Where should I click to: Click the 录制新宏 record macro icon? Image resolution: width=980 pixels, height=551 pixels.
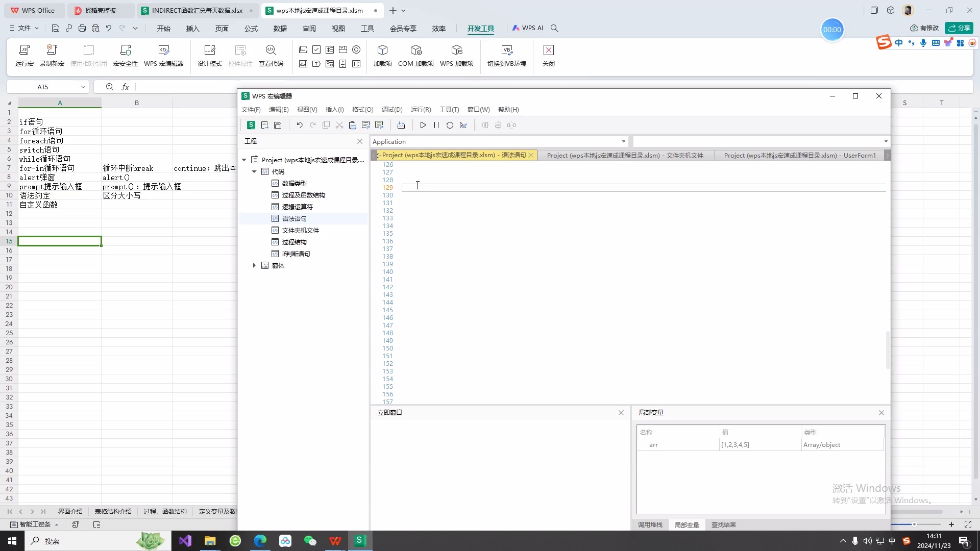point(52,55)
